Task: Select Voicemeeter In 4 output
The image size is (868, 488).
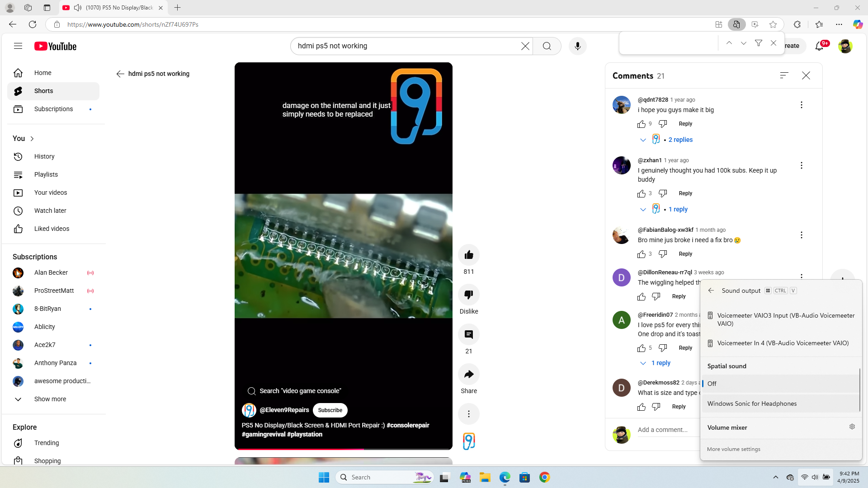Action: (x=780, y=343)
